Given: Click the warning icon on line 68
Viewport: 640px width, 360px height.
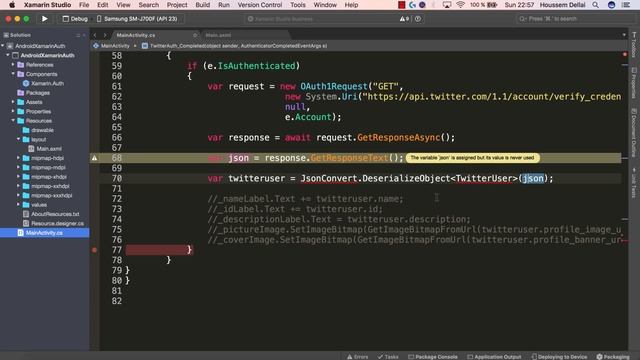Looking at the screenshot, I should click(94, 158).
